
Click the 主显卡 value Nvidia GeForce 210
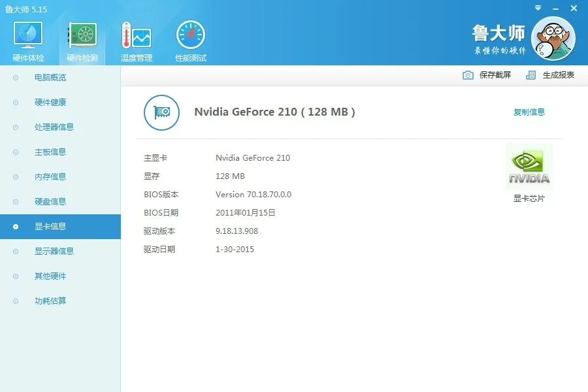point(253,158)
